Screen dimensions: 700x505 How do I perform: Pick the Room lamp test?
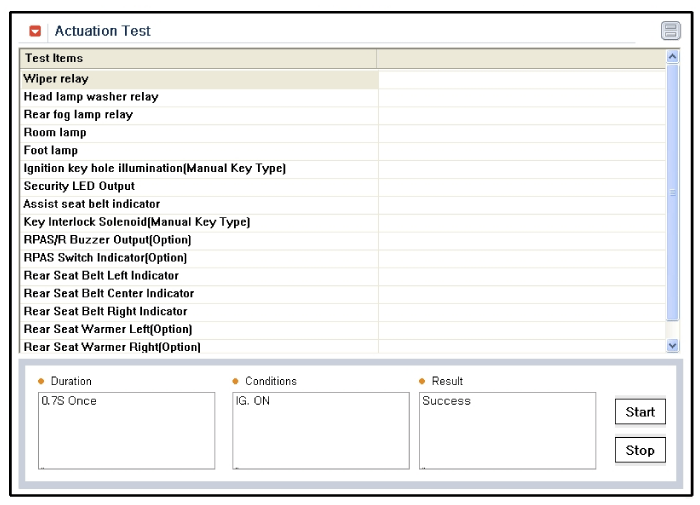click(x=55, y=133)
